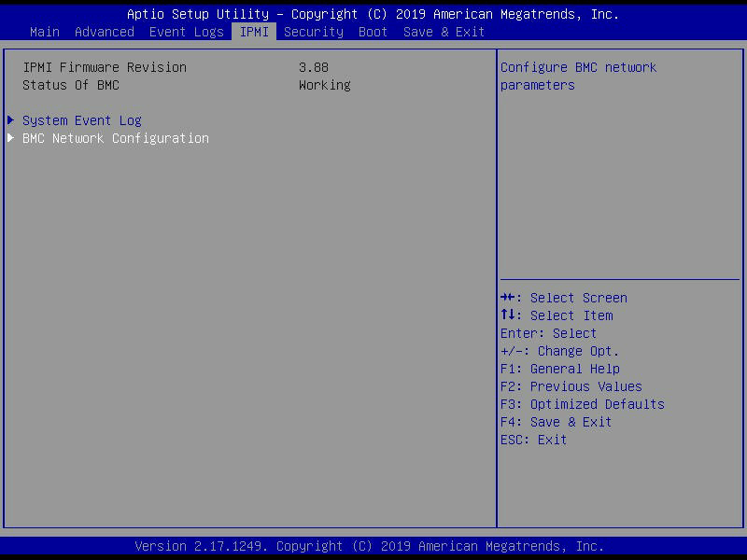Select Status Of BMC label

(x=71, y=85)
